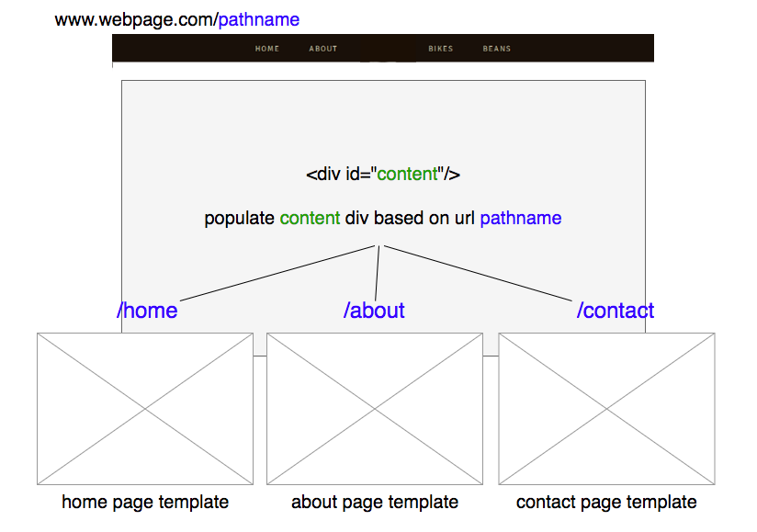Click the word 'populate' in the description
Viewport: 757px width, 532px height.
click(x=240, y=219)
